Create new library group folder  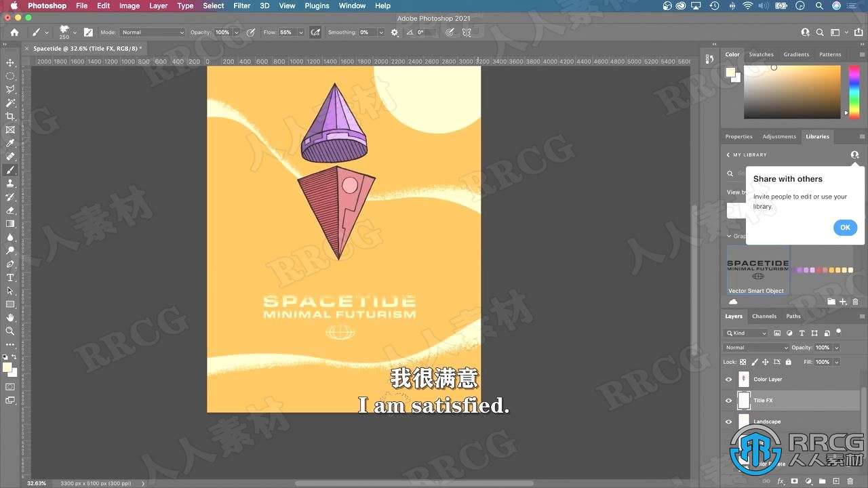pyautogui.click(x=831, y=302)
